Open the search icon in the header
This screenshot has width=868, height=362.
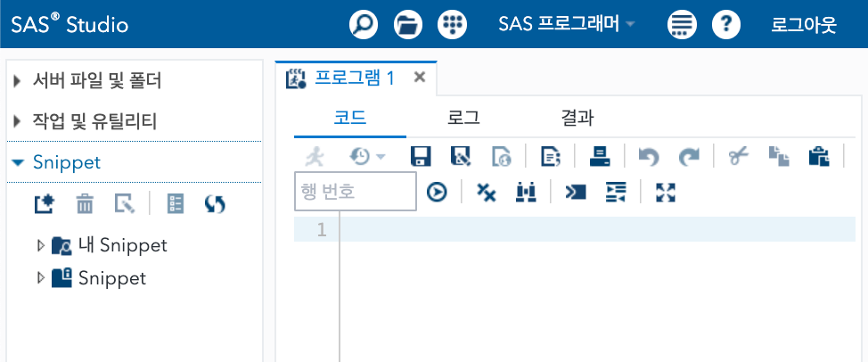(x=364, y=24)
